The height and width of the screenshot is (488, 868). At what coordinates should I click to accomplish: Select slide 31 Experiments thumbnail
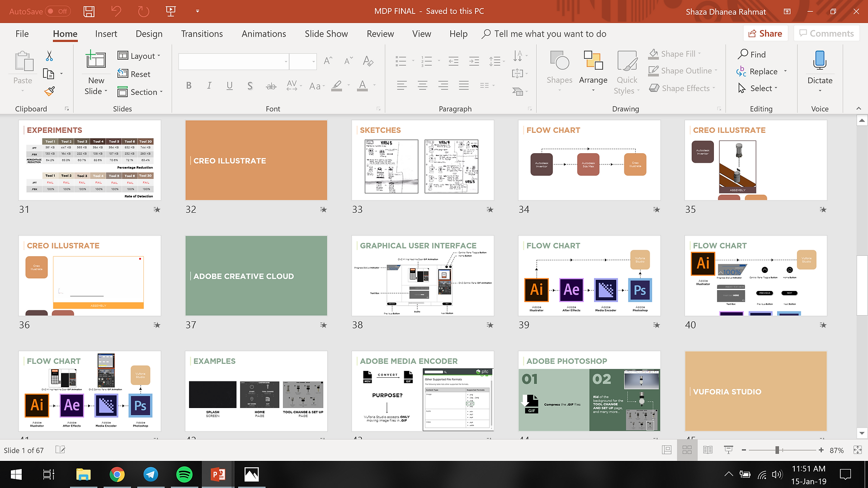pyautogui.click(x=90, y=160)
